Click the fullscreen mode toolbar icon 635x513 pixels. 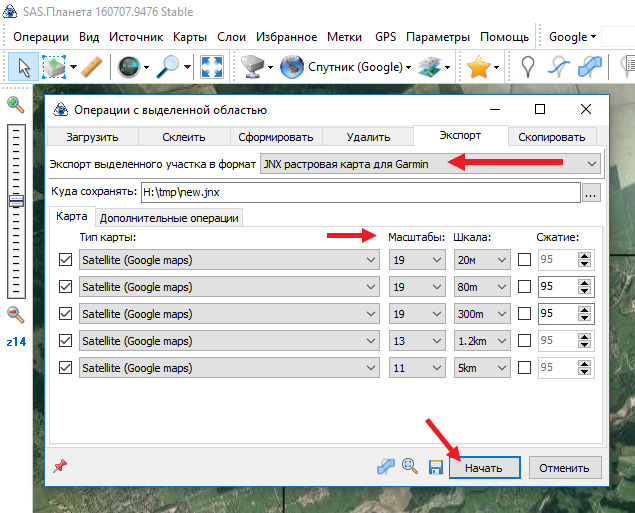[212, 67]
